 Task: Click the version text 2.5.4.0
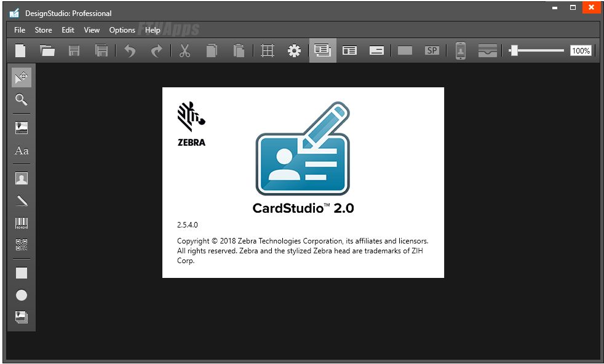coord(187,225)
